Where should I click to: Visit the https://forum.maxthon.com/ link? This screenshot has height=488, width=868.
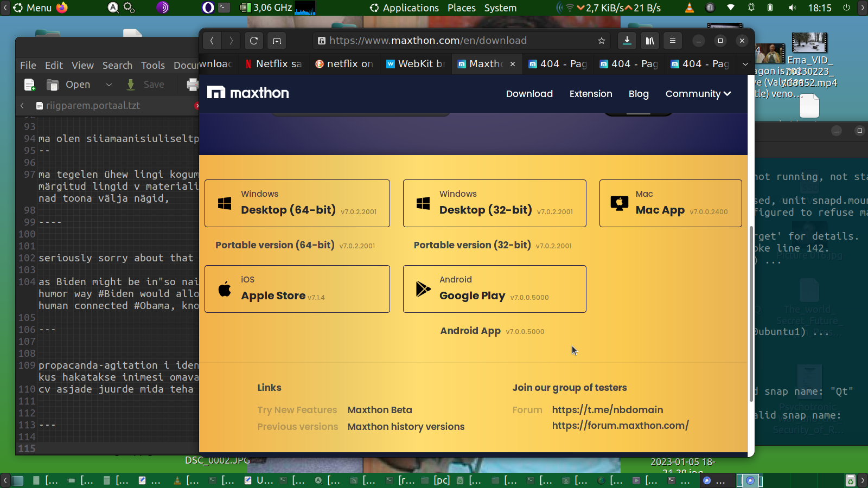[x=621, y=426]
